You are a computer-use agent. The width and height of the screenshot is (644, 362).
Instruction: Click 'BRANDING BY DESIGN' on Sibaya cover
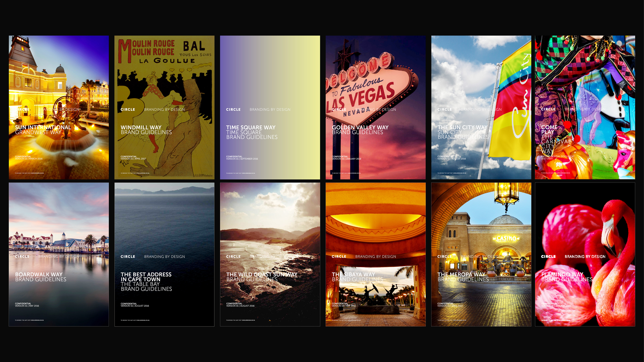click(375, 257)
